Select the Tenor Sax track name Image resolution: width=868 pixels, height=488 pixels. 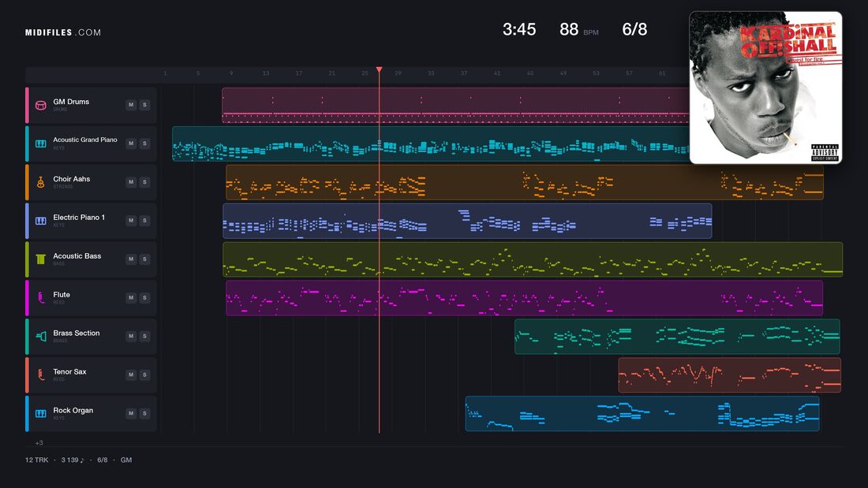[x=69, y=372]
